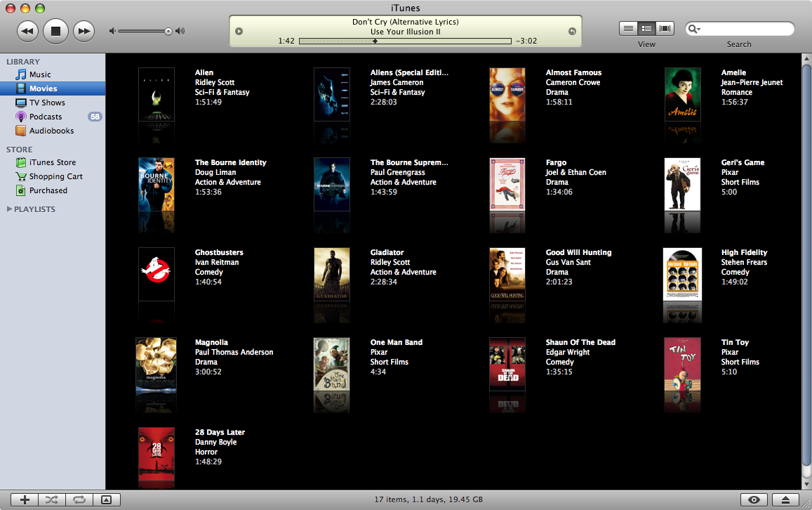812x510 pixels.
Task: Click the Gladiator title text
Action: point(387,252)
